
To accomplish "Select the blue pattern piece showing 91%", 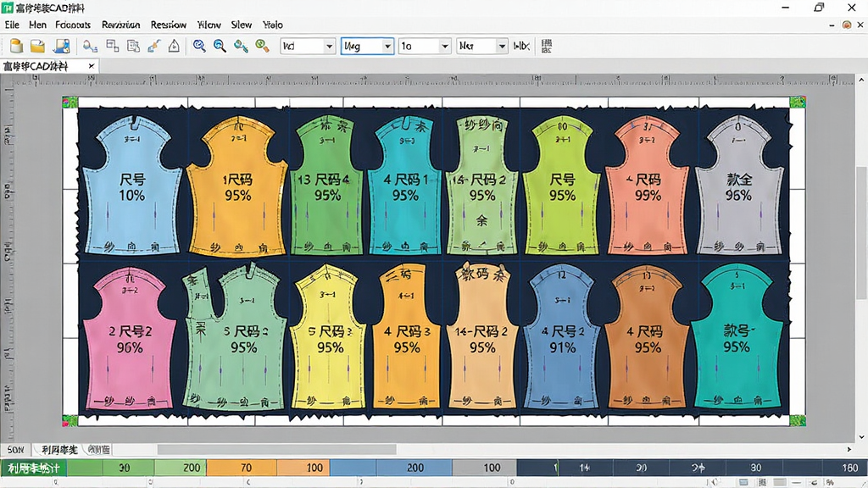I will [x=562, y=337].
